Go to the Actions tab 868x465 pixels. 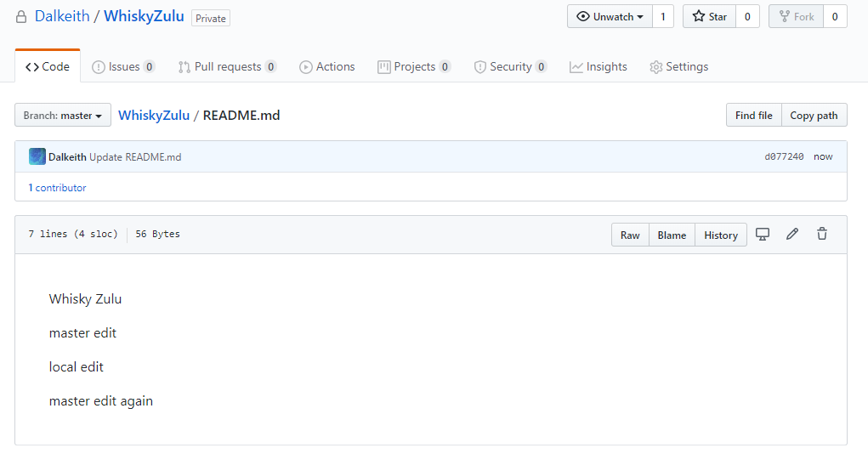click(x=326, y=66)
